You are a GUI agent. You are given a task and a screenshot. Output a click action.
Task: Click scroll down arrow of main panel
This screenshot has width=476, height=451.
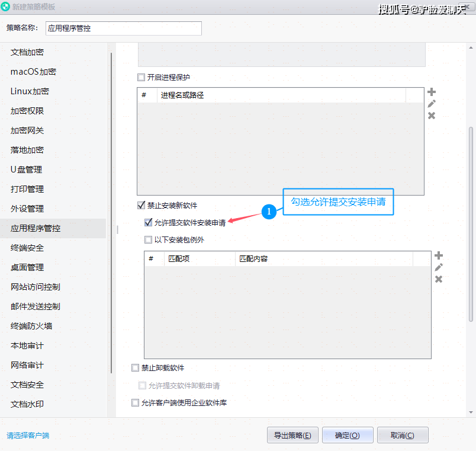coord(471,412)
